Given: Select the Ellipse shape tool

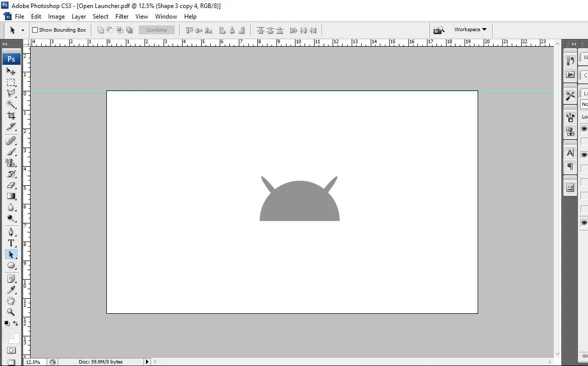Looking at the screenshot, I should pos(11,266).
